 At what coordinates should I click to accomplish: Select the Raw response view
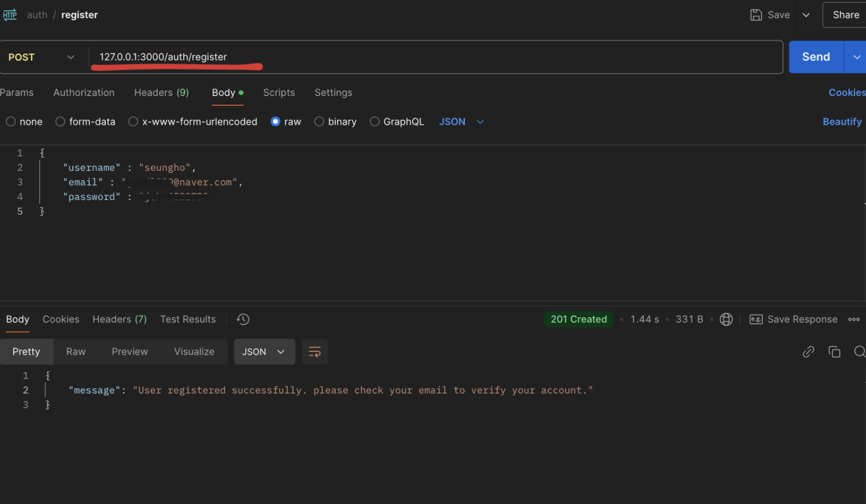[x=75, y=352]
